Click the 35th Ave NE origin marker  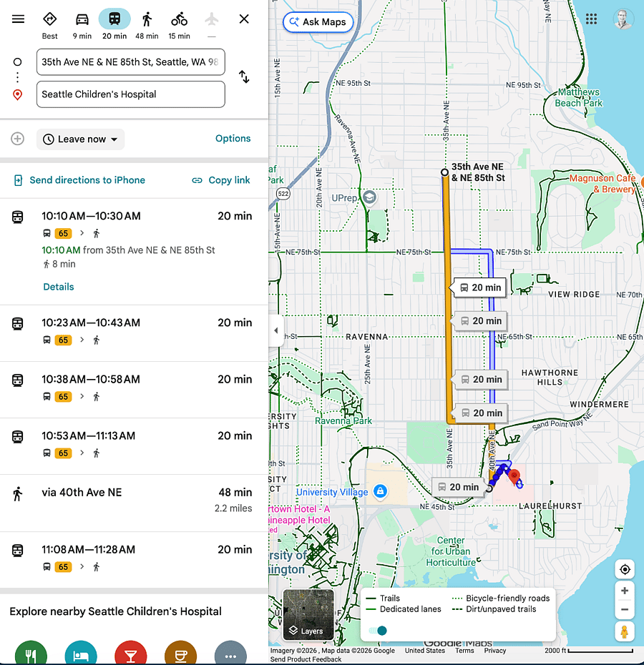tap(444, 172)
